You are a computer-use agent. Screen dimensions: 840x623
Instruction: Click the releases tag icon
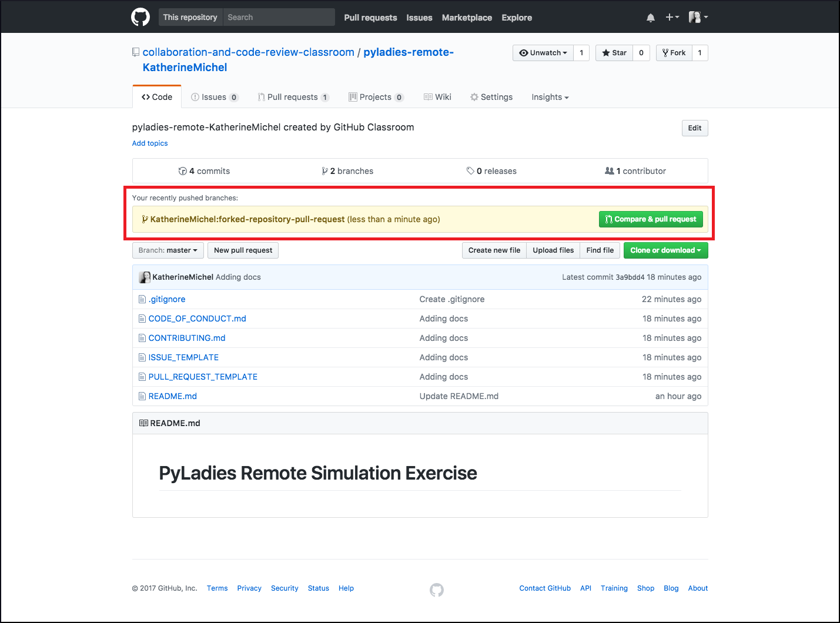[470, 171]
